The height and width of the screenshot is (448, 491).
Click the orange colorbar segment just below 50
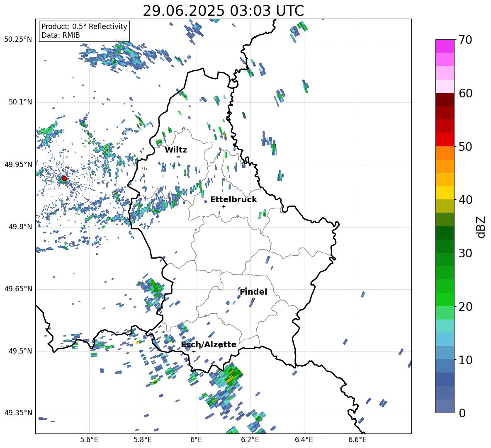(x=445, y=153)
